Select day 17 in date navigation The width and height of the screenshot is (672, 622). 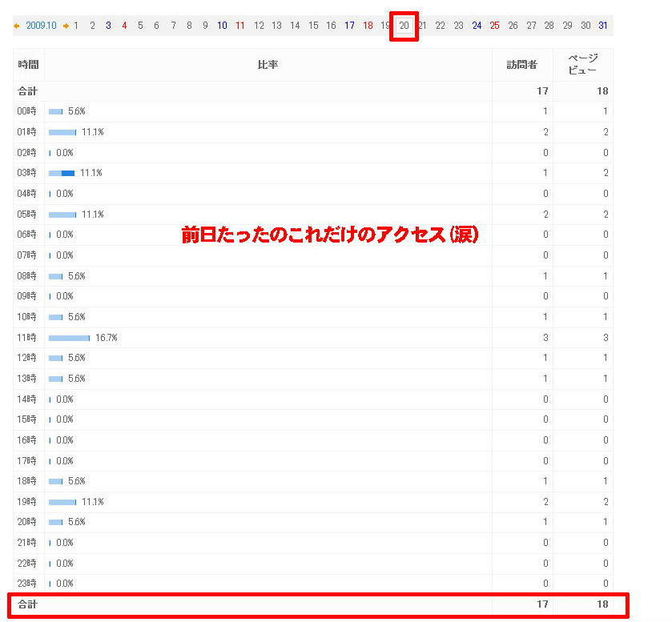pyautogui.click(x=349, y=26)
